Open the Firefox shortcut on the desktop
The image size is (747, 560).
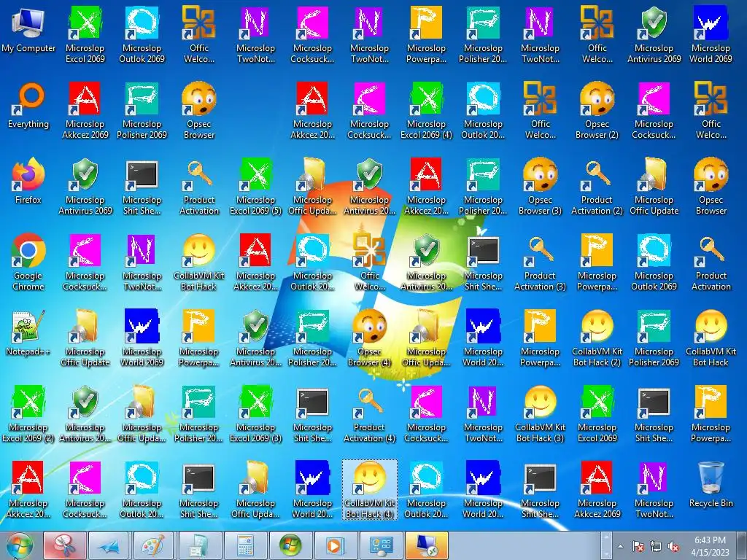[x=28, y=182]
